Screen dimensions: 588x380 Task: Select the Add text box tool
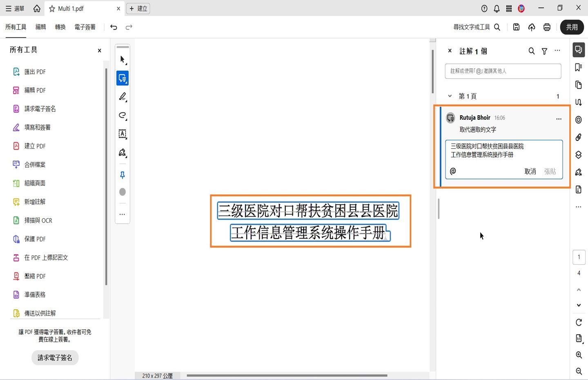point(122,134)
